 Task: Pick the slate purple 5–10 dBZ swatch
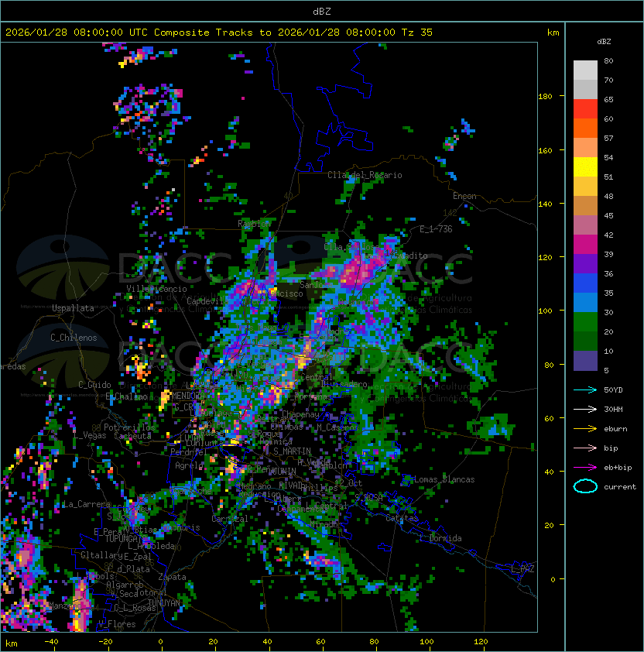(585, 361)
